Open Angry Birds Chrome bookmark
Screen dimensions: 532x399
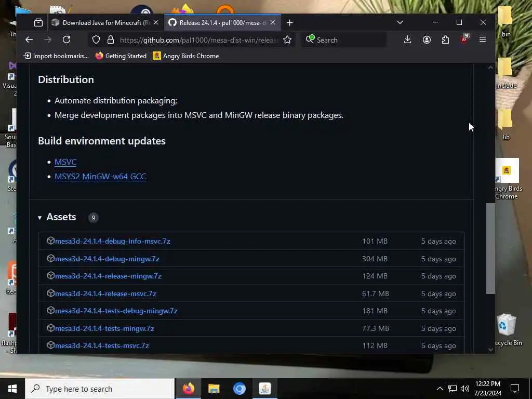point(186,56)
